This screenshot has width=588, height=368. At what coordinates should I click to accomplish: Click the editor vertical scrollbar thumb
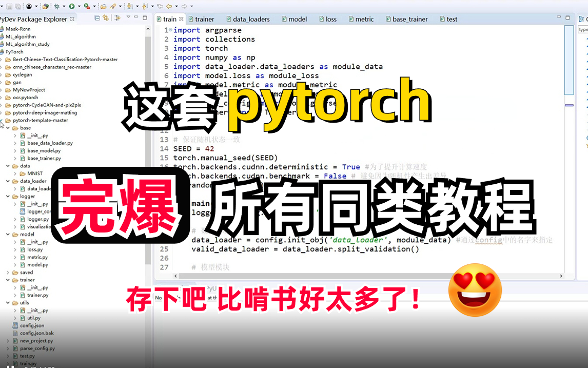pos(569,60)
